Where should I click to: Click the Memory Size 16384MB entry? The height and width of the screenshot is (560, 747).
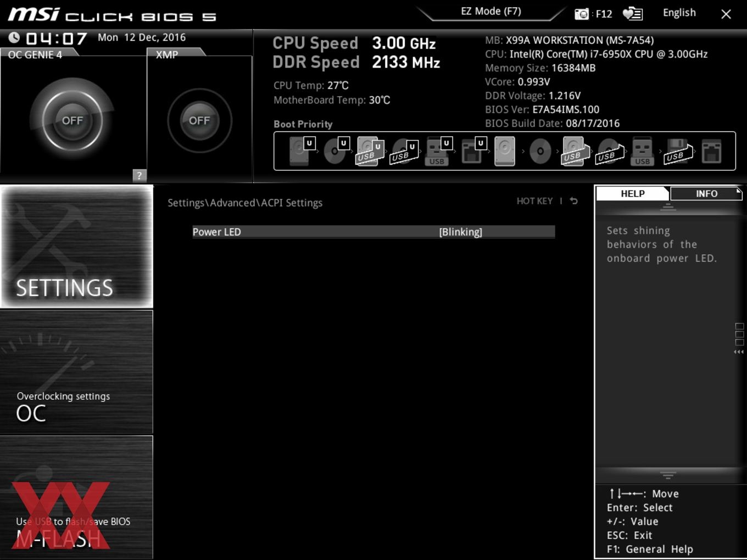[x=540, y=68]
